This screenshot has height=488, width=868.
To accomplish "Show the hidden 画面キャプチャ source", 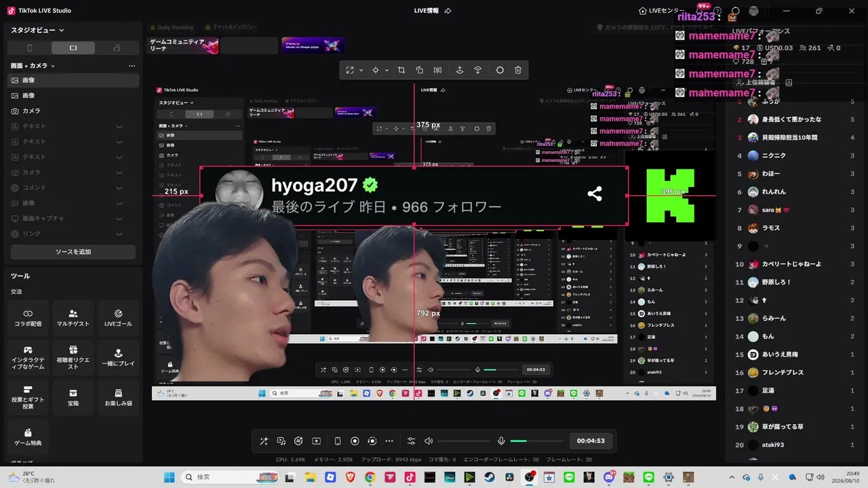I will pyautogui.click(x=119, y=218).
